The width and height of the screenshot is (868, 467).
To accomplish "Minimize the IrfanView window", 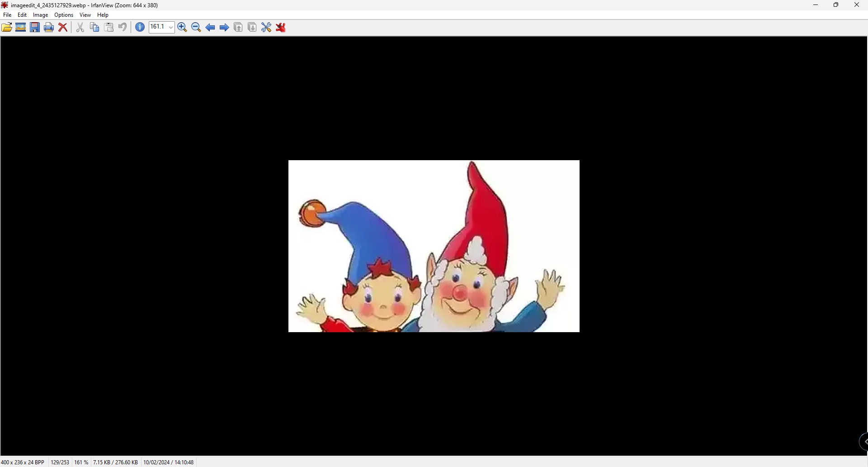I will [816, 5].
